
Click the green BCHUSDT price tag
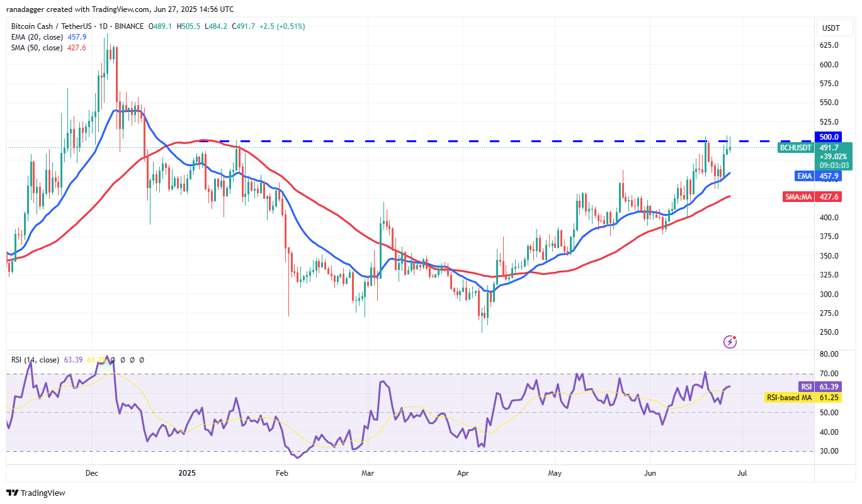[796, 148]
